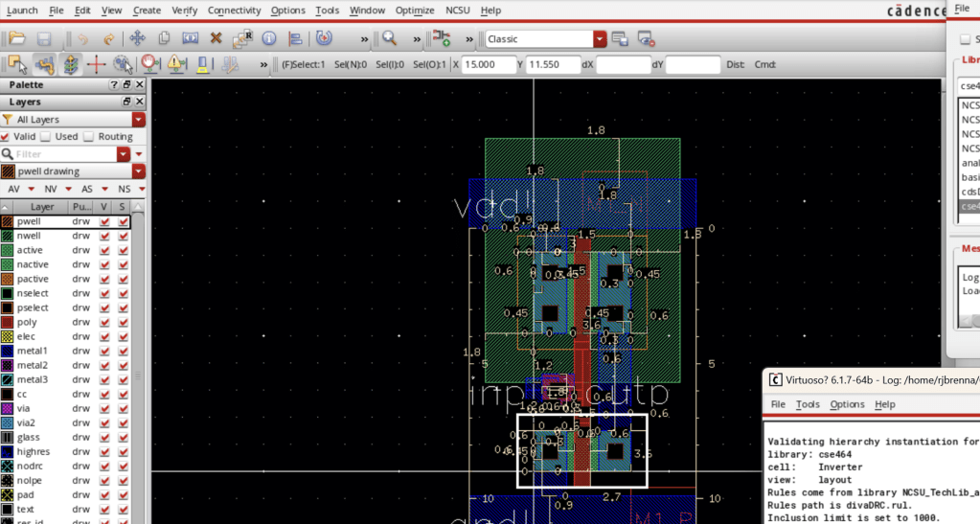Select the metal1 layer color swatch

pos(8,351)
